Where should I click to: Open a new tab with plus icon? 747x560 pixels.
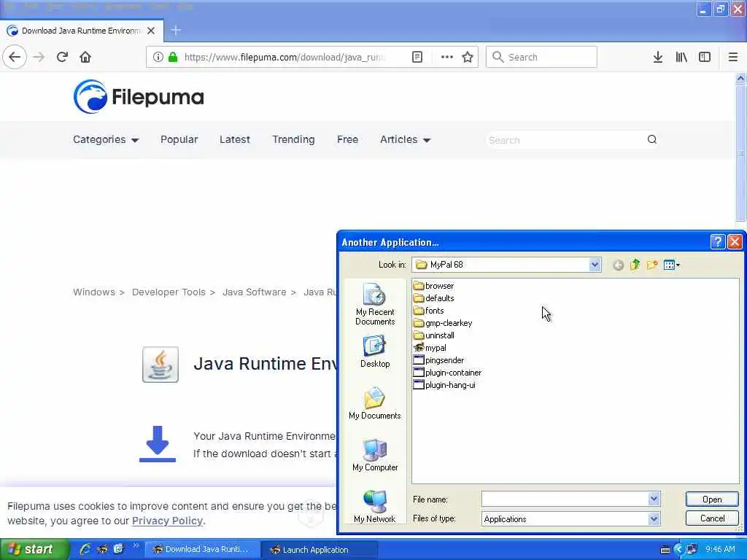(x=176, y=31)
